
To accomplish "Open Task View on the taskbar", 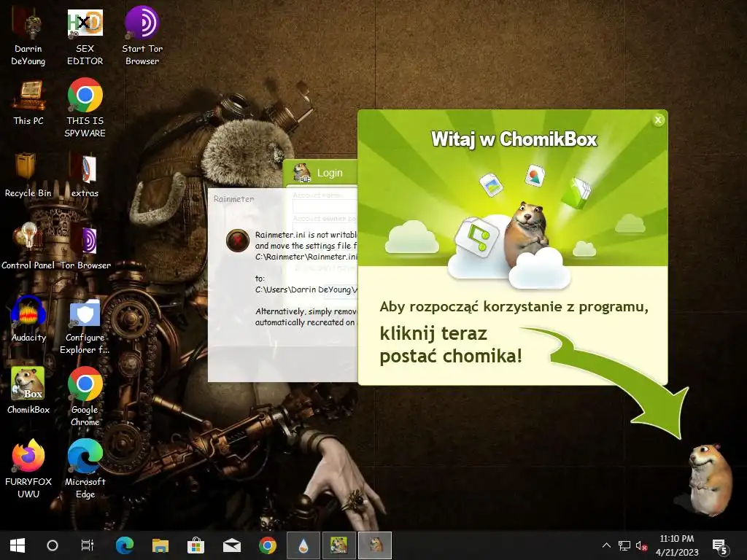I will click(x=88, y=545).
